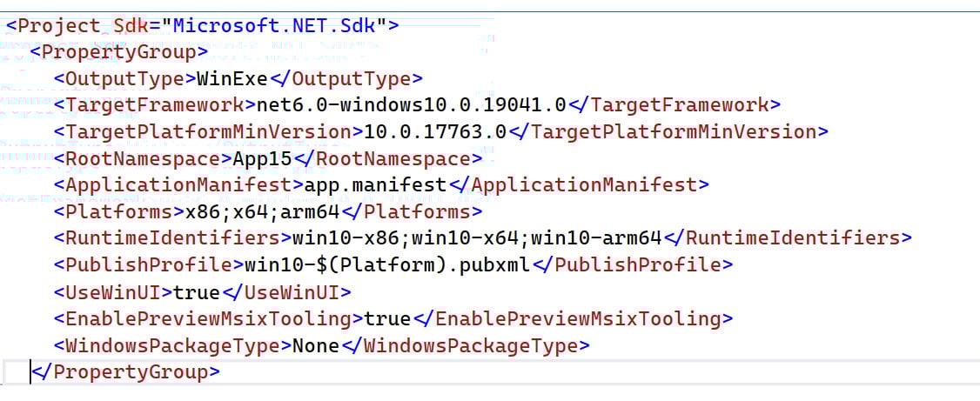Image resolution: width=980 pixels, height=401 pixels.
Task: Click the opening PropertyGroup tag
Action: click(118, 52)
